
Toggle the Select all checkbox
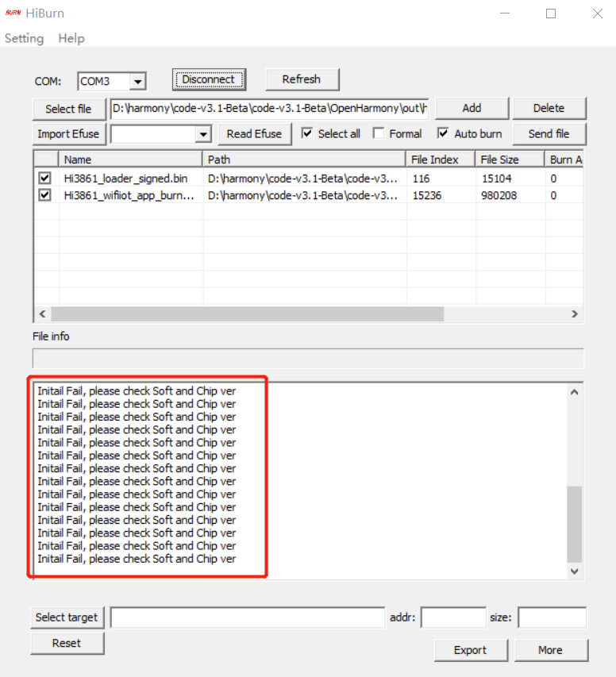308,133
